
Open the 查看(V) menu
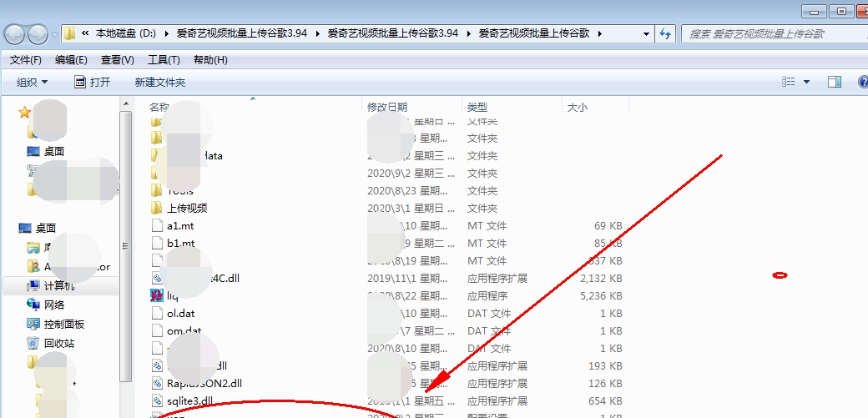tap(118, 60)
